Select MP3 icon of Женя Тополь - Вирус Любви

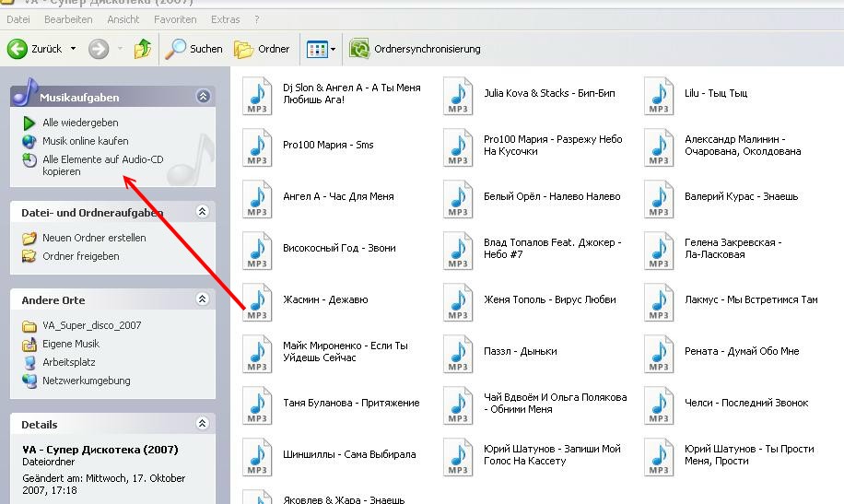coord(458,302)
